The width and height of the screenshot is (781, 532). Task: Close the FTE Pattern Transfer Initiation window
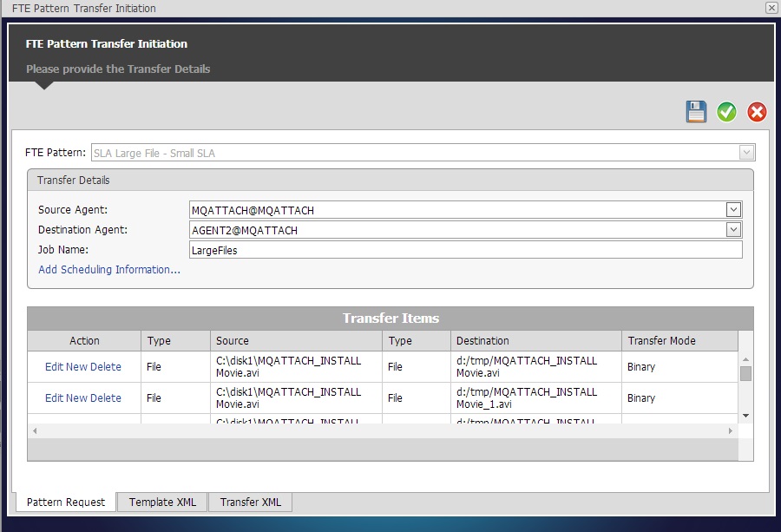771,8
